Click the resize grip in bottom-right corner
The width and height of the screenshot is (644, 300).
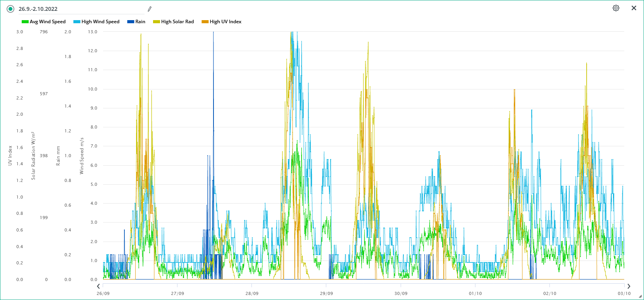[640, 297]
